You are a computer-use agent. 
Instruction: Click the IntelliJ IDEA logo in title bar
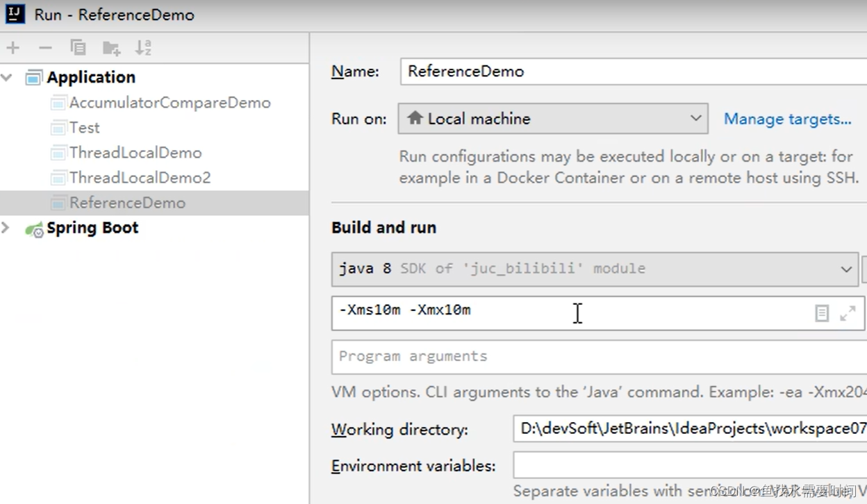[15, 14]
